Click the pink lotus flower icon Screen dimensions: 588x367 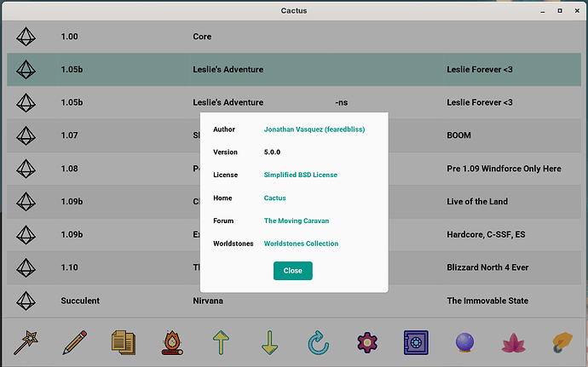click(513, 343)
